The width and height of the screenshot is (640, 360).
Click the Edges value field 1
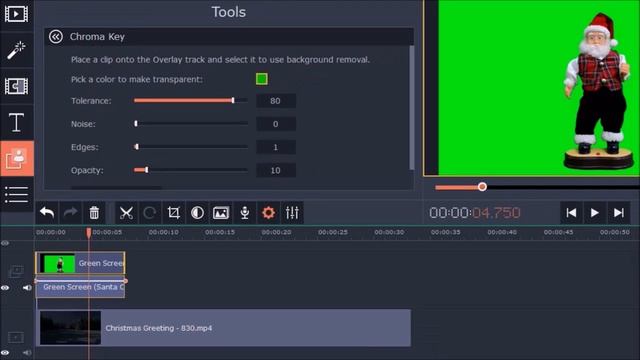(276, 147)
